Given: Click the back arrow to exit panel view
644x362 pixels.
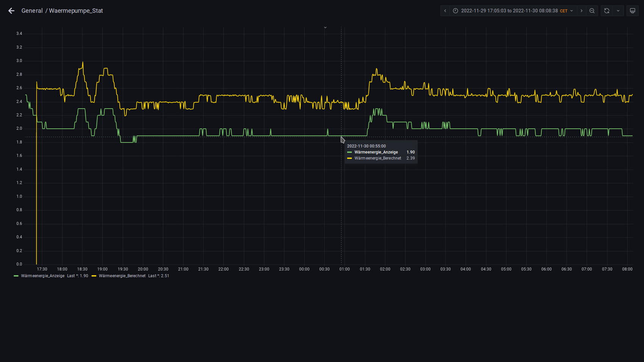Looking at the screenshot, I should (x=11, y=11).
